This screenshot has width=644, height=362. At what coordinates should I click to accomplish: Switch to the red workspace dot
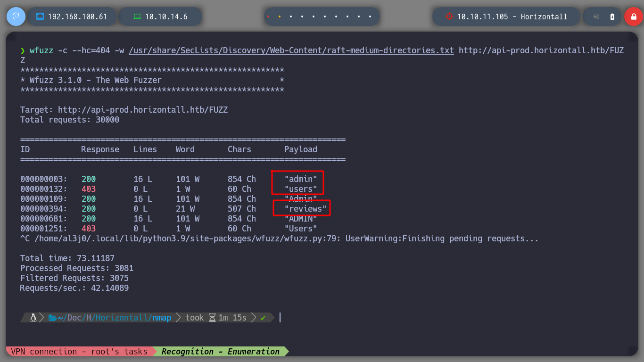(x=268, y=16)
